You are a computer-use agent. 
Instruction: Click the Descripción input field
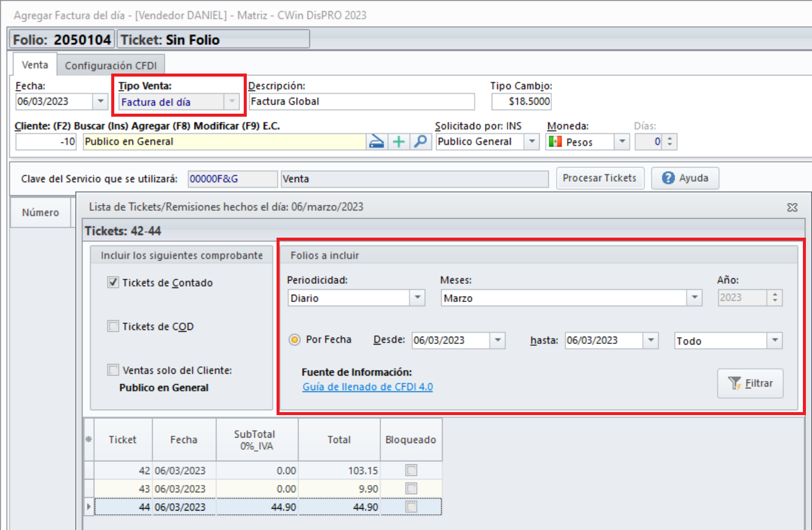tap(361, 102)
